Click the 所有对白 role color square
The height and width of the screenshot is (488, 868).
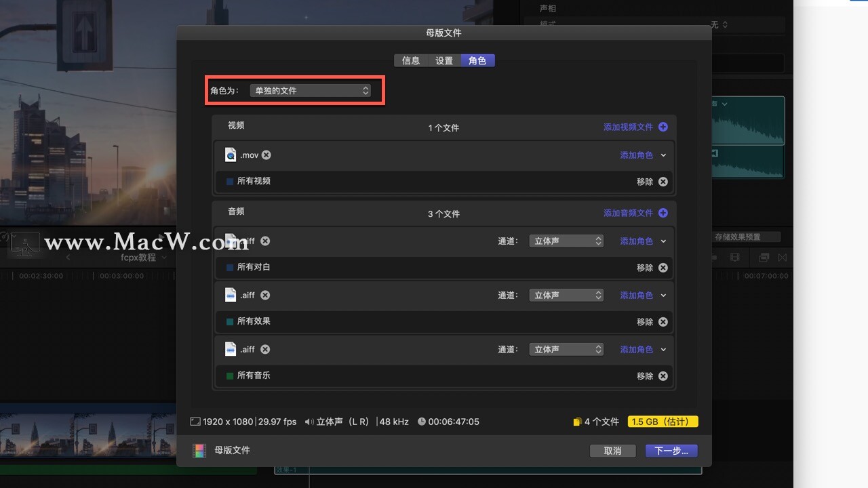pyautogui.click(x=230, y=268)
